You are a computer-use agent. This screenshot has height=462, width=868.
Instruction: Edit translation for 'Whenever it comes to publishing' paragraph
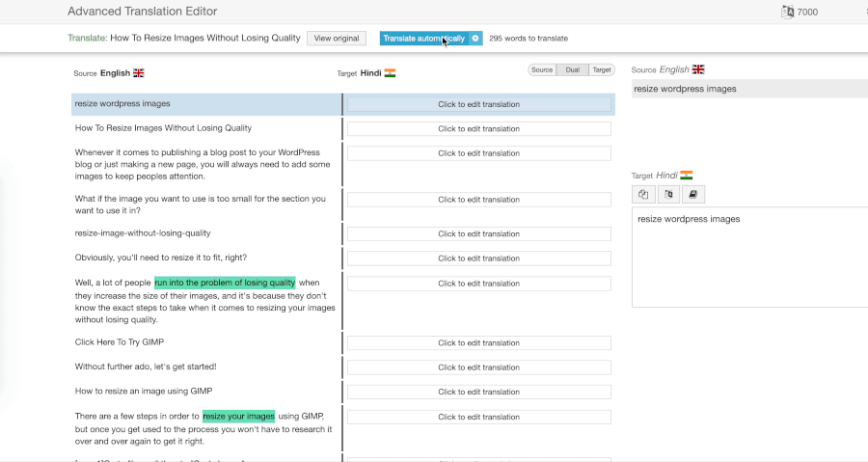pos(478,153)
